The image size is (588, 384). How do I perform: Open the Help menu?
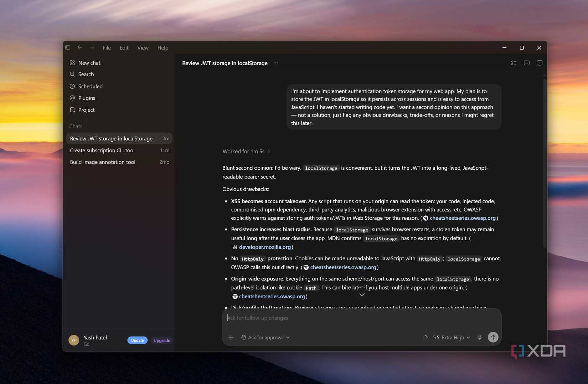tap(163, 48)
